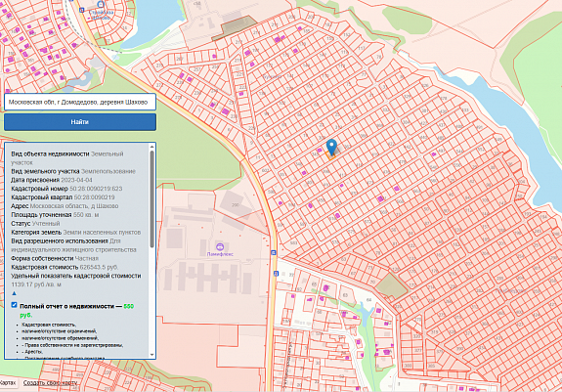Click the bus stop icon beside the train station

(x=82, y=10)
